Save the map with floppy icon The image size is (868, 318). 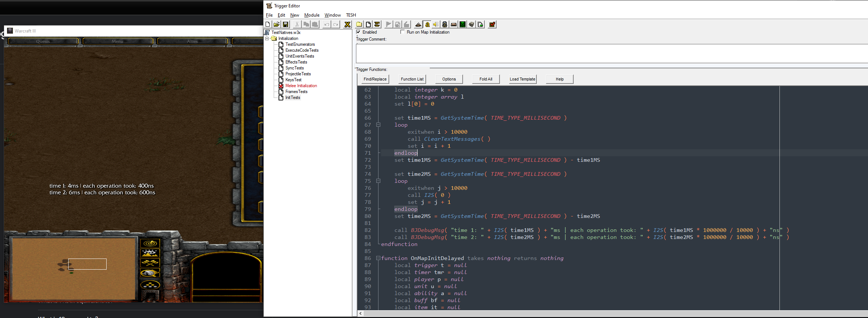(286, 24)
